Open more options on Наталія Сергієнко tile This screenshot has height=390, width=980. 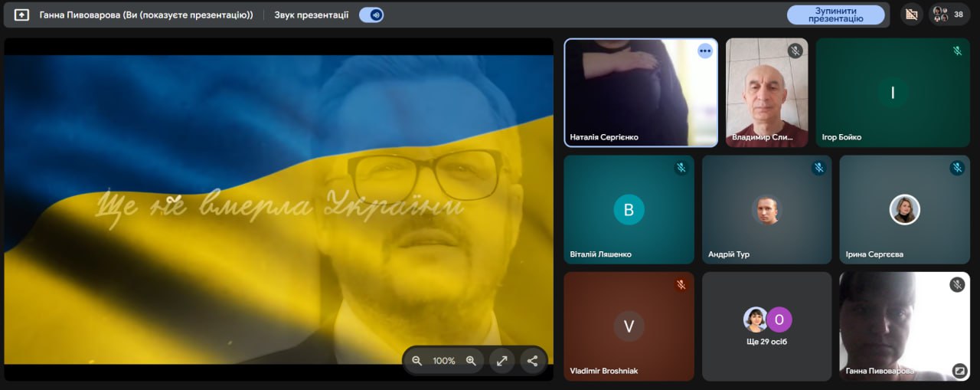(704, 51)
